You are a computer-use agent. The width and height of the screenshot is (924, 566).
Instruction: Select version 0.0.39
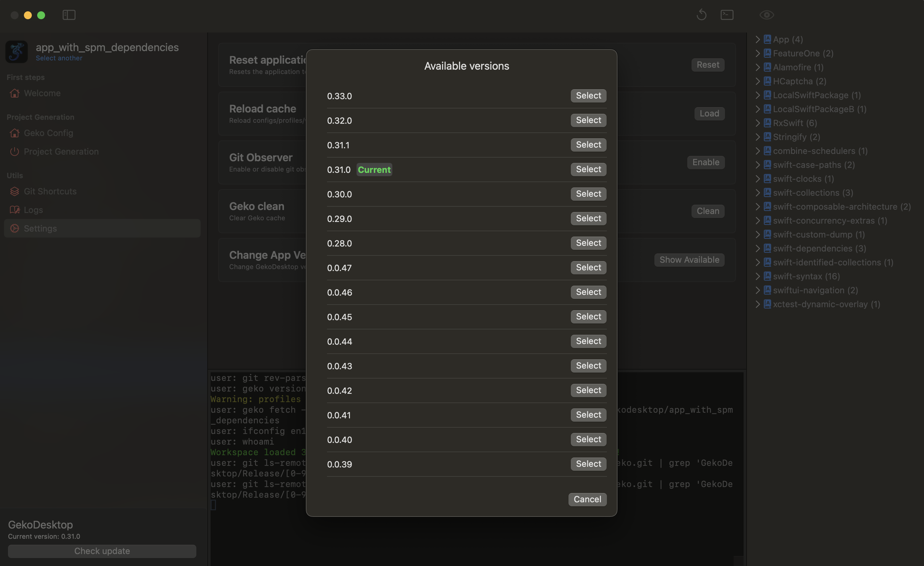click(x=588, y=464)
